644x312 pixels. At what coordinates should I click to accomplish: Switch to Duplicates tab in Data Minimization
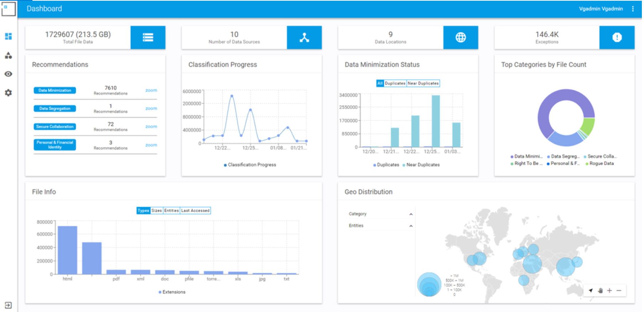point(395,83)
